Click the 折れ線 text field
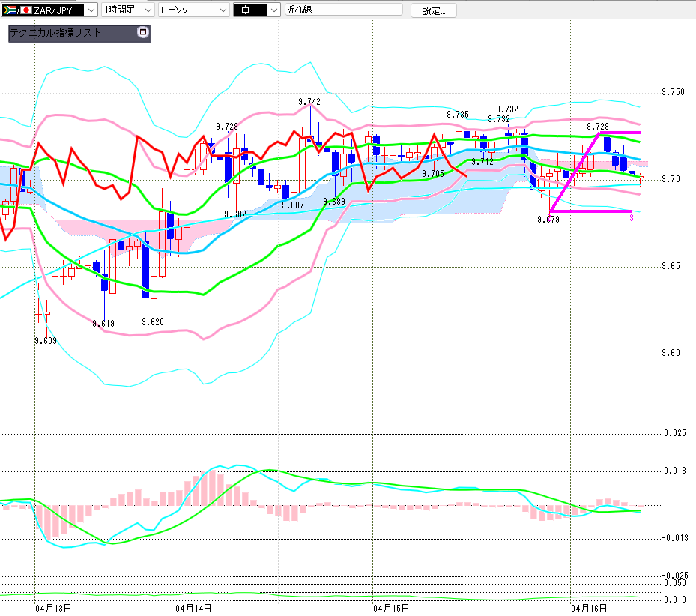This screenshot has height=616, width=696. click(343, 10)
